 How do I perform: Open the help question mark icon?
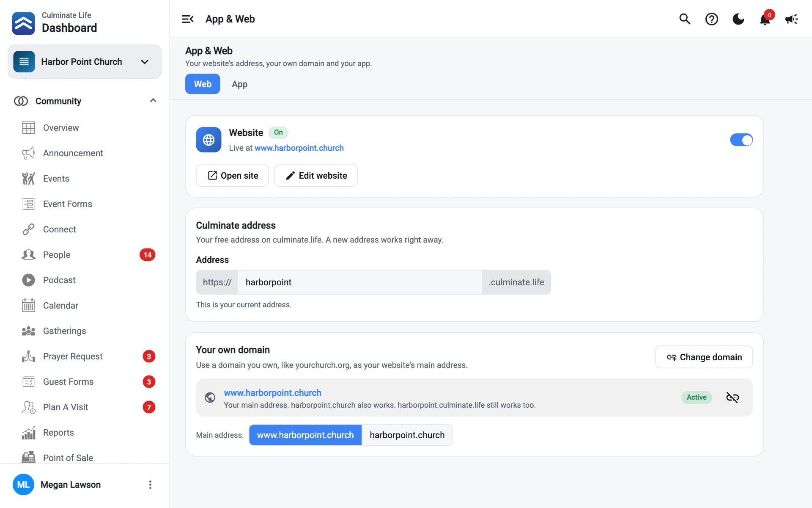coord(712,19)
